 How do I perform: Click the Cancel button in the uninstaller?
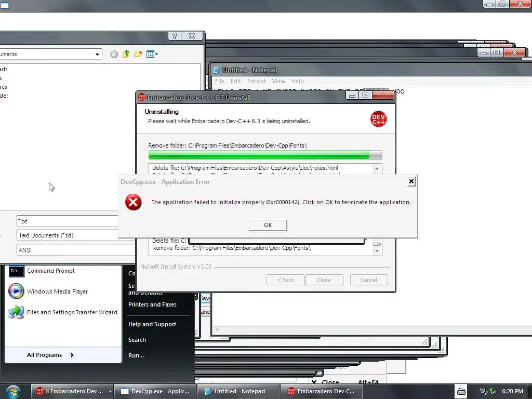pyautogui.click(x=369, y=280)
